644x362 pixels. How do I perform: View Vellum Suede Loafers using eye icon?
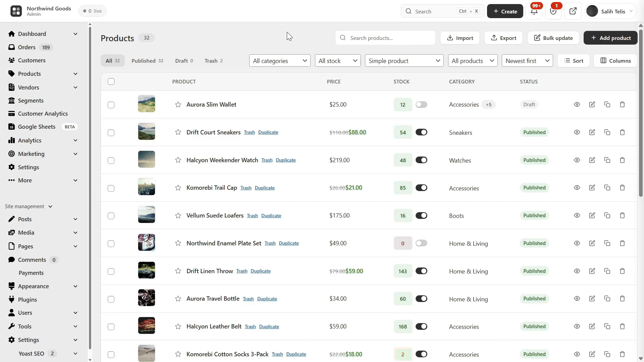[577, 216]
